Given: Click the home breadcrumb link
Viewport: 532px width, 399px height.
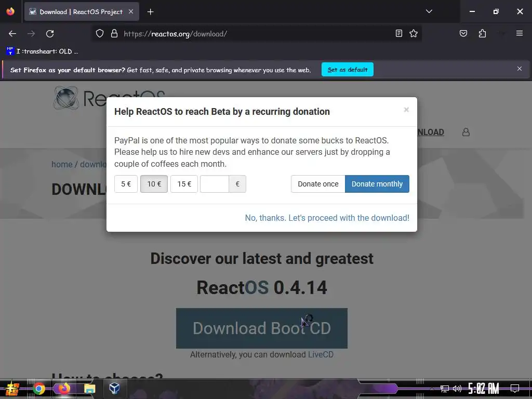Looking at the screenshot, I should [x=62, y=164].
